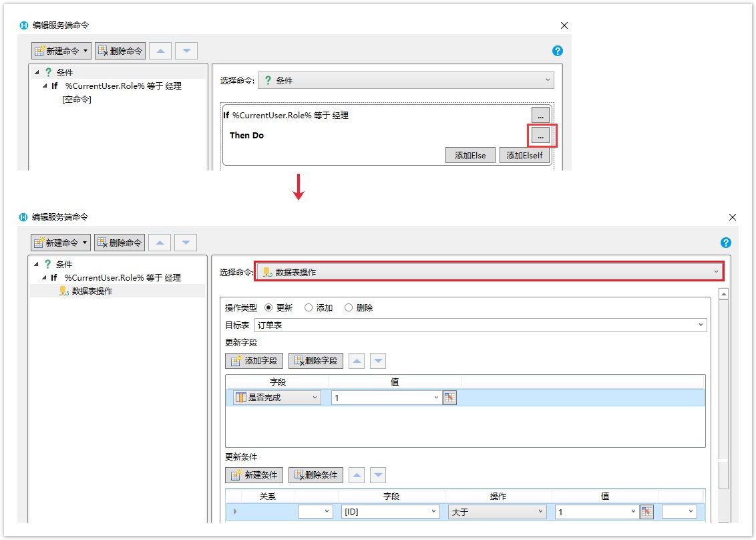This screenshot has height=540, width=756.
Task: Click the 添加ElseIf button
Action: [x=524, y=156]
